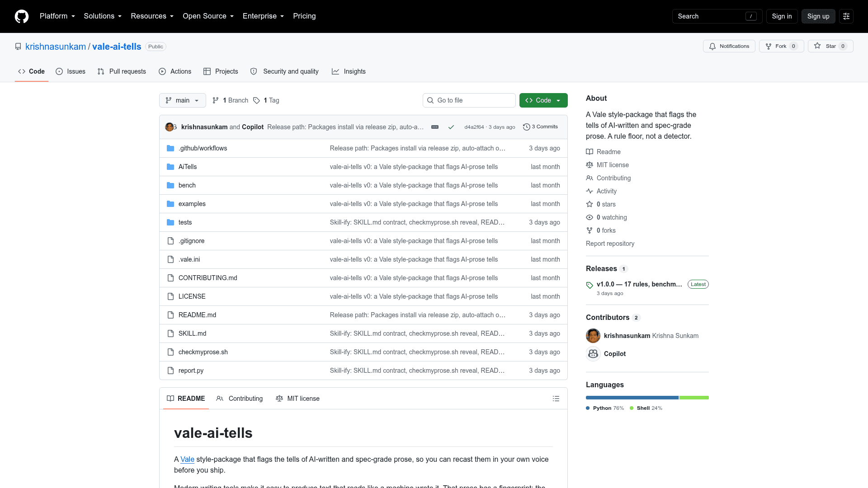
Task: Open the Security and quality tab
Action: click(x=284, y=71)
